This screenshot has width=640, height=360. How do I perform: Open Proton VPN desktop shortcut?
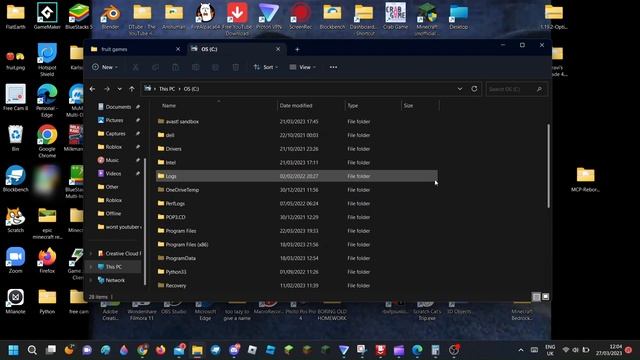click(x=269, y=16)
